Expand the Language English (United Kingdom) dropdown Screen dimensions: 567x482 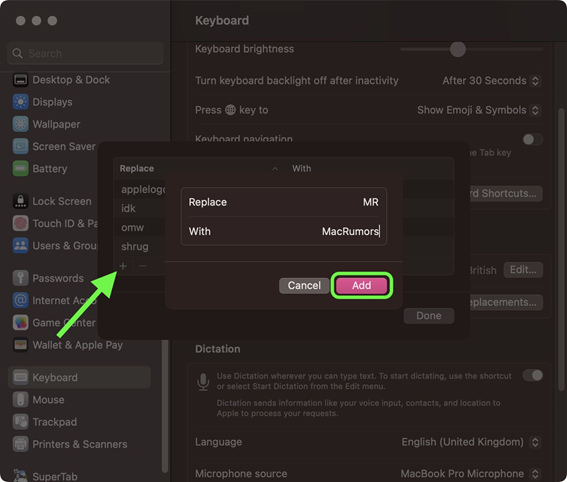pyautogui.click(x=471, y=442)
